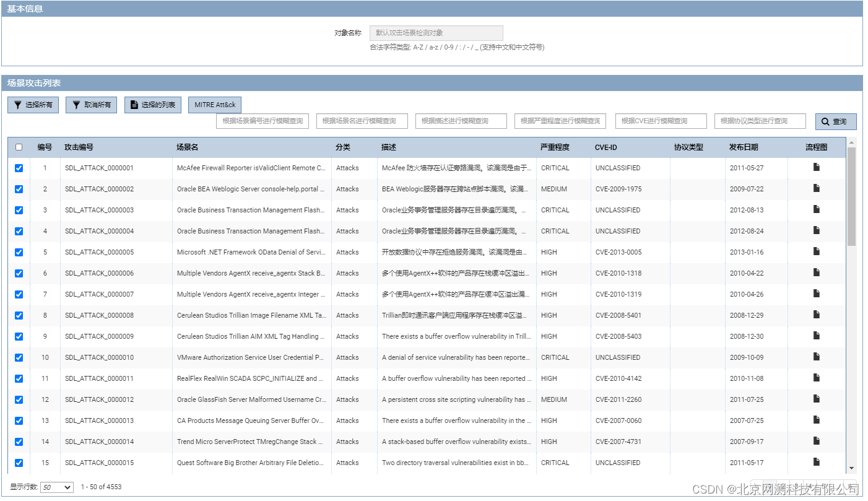868x501 pixels.
Task: Select Quest Software Big Brother scenario name
Action: tap(251, 463)
